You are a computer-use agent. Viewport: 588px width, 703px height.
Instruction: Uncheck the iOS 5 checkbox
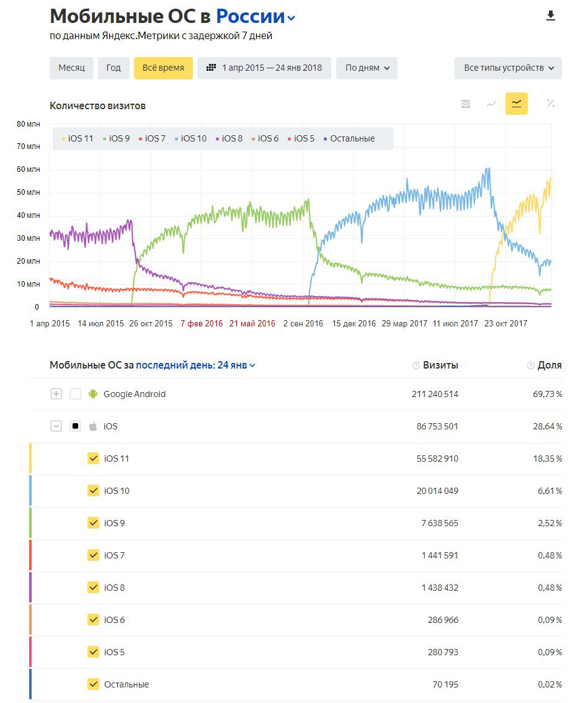(93, 652)
